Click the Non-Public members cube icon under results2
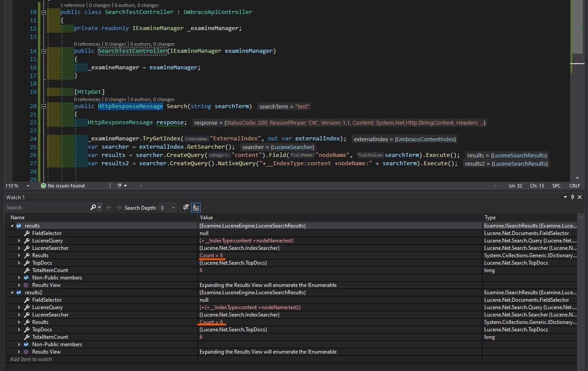 [x=26, y=344]
